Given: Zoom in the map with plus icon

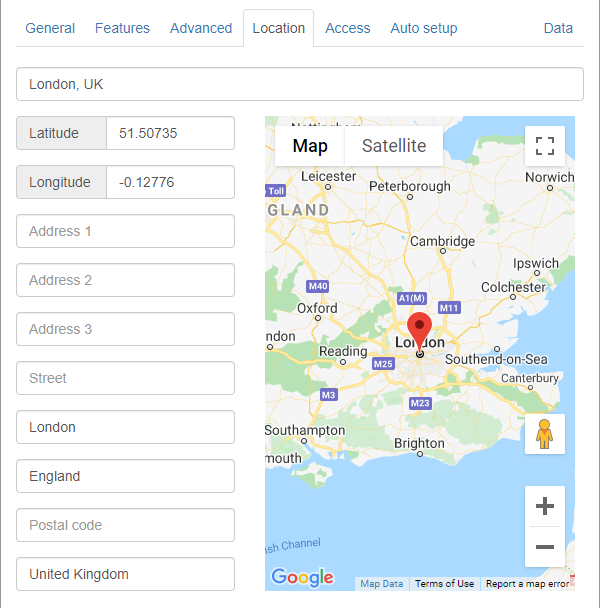Looking at the screenshot, I should [545, 506].
